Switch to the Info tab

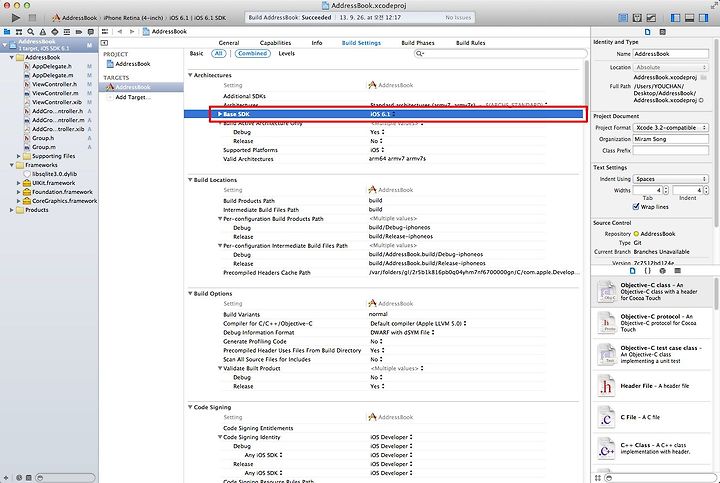317,43
